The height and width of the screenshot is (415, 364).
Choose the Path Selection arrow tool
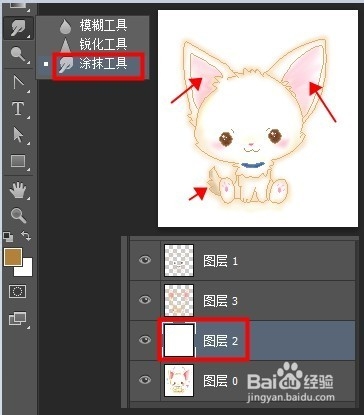coord(18,135)
